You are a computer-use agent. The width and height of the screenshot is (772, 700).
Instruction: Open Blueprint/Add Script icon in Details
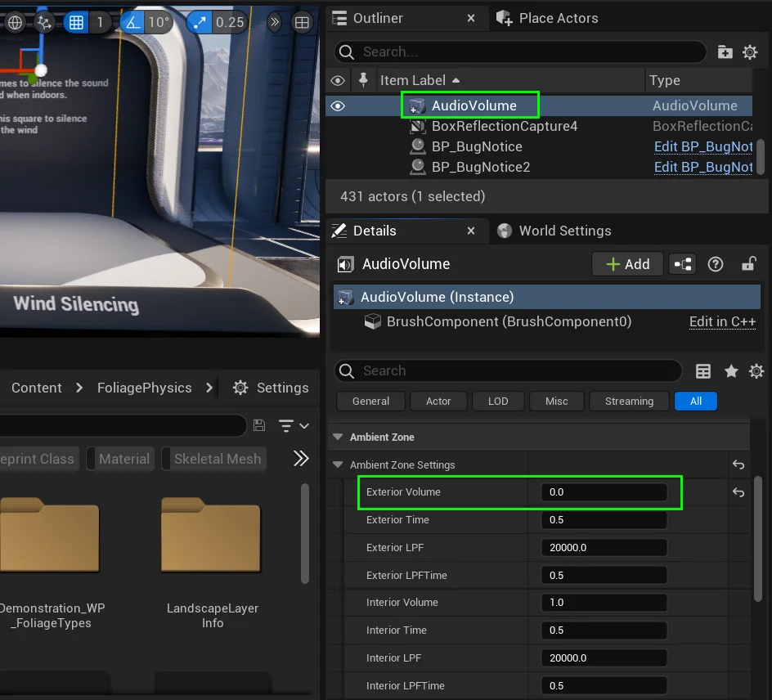682,264
